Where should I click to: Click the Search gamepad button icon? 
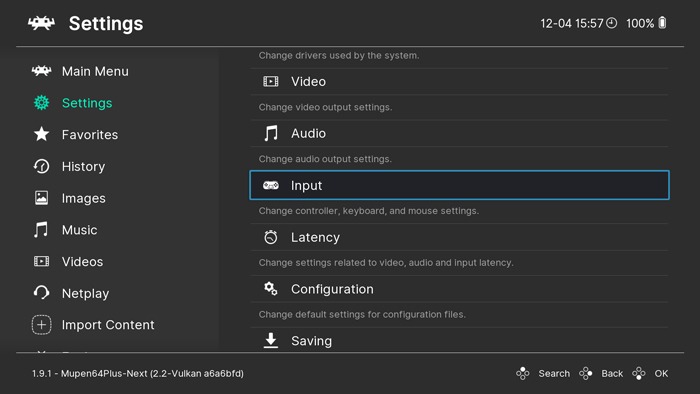coord(523,373)
